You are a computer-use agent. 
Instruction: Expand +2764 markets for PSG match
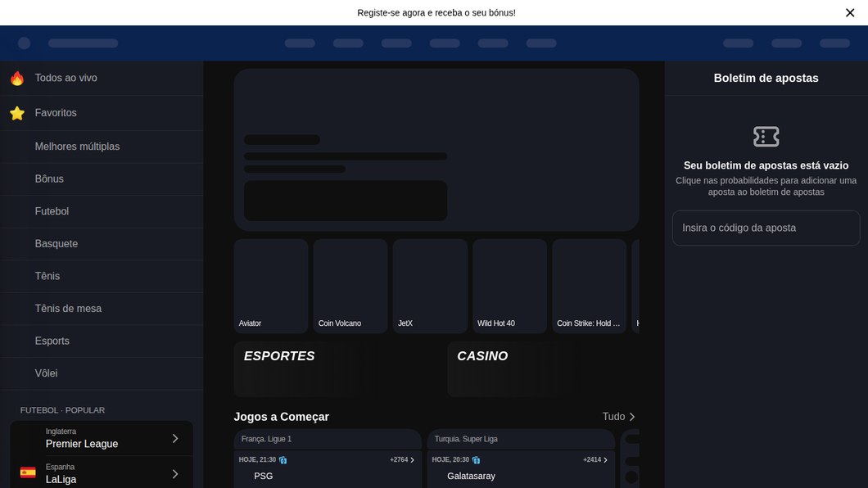402,460
